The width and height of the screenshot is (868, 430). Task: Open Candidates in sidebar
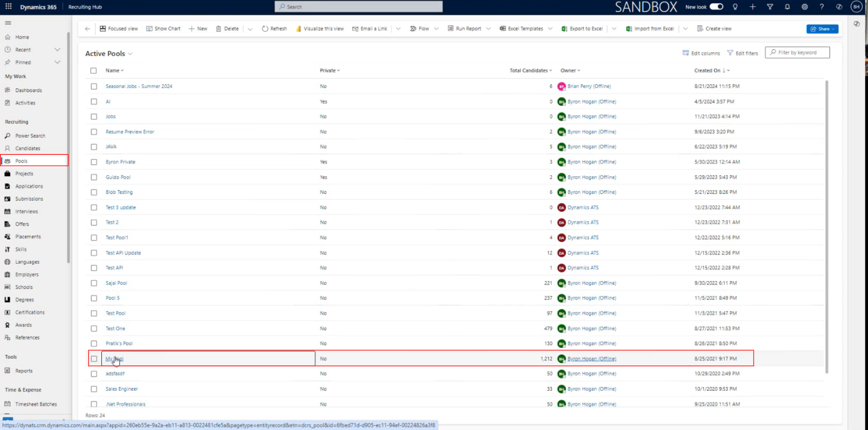click(x=28, y=148)
